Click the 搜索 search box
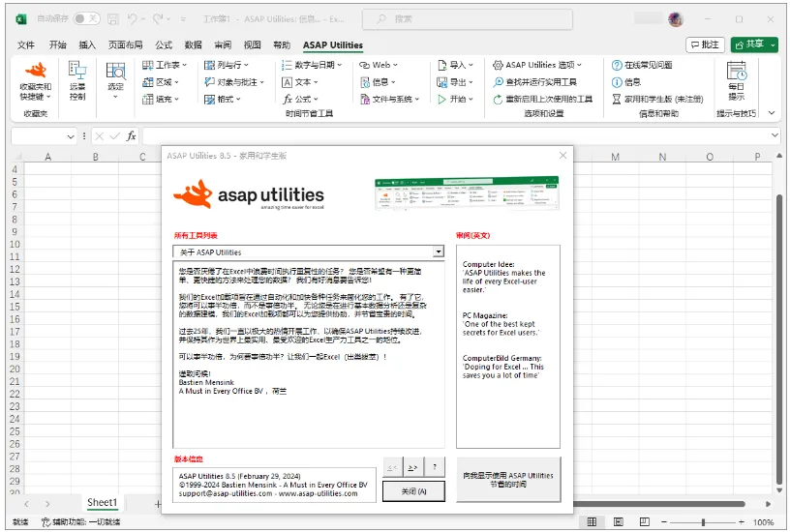Viewport: 790px width, 532px height. tap(467, 19)
